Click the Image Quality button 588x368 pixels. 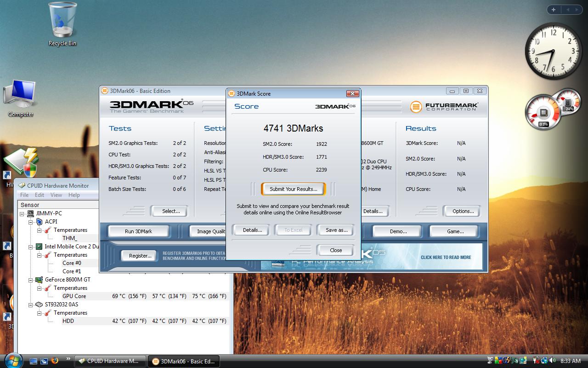click(209, 231)
